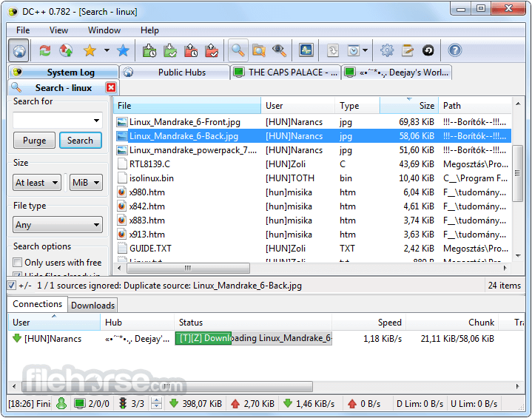Click the Follow last redirect globe icon
This screenshot has height=418, width=532.
pos(66,51)
